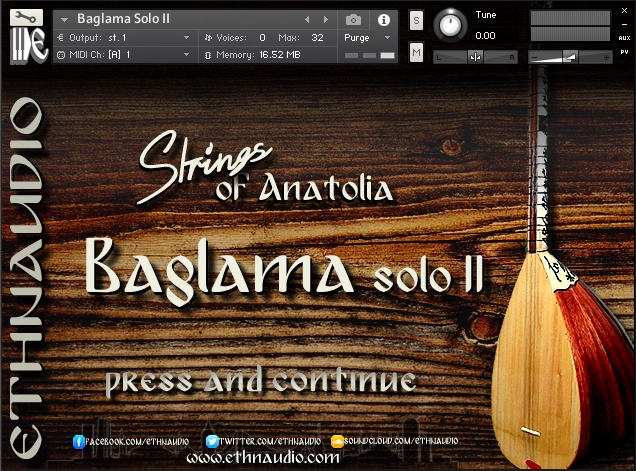Click the Ethnaudio instrument logo icon
Image resolution: width=636 pixels, height=471 pixels.
coord(28,45)
